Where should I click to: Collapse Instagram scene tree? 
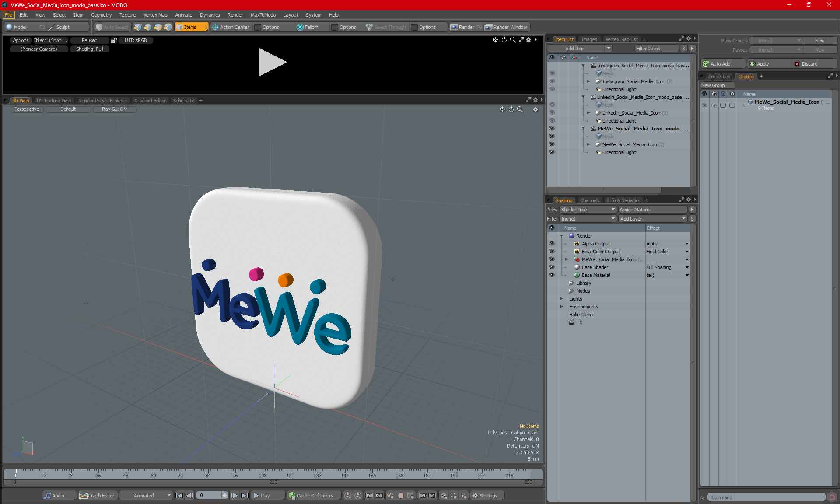click(583, 66)
